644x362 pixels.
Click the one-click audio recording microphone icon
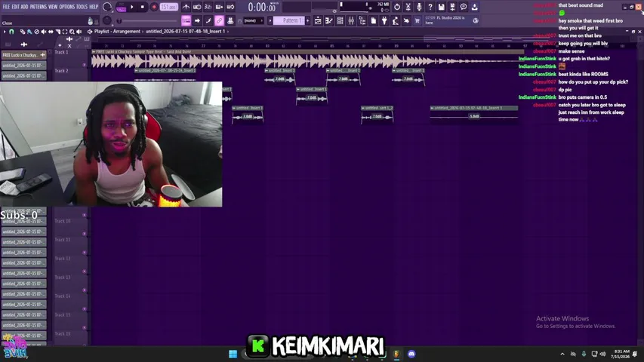point(419,7)
